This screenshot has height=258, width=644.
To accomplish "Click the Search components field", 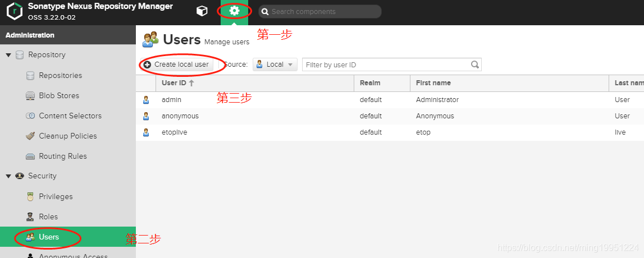I will tap(319, 12).
